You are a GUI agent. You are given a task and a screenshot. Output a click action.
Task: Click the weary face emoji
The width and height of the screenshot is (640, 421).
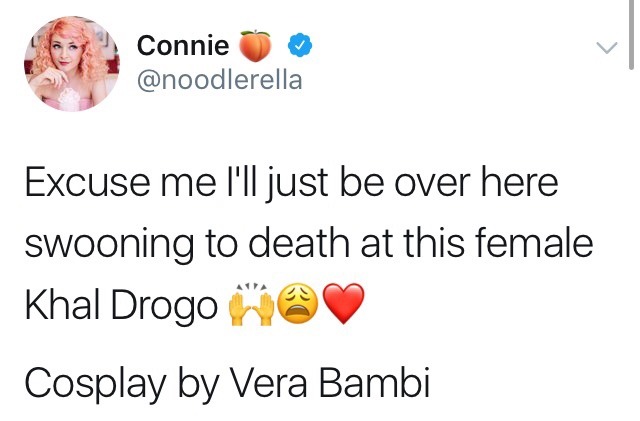(300, 306)
